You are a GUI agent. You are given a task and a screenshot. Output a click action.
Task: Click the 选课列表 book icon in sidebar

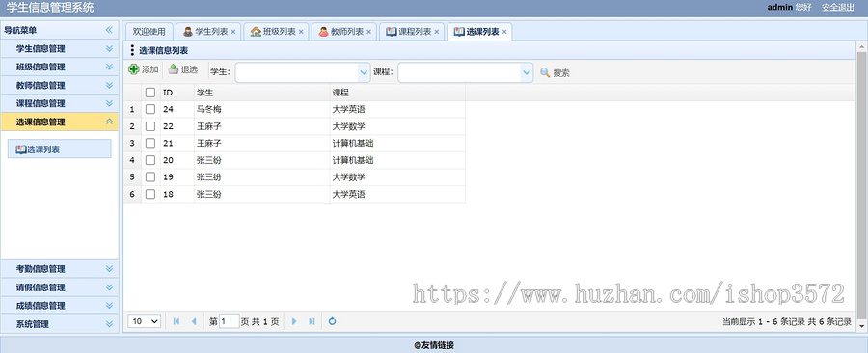(x=21, y=149)
